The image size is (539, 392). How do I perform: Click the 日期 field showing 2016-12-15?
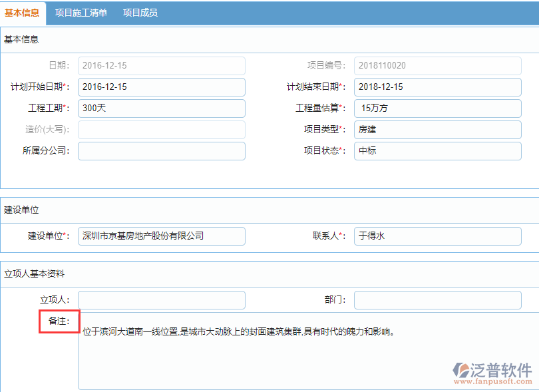point(160,65)
